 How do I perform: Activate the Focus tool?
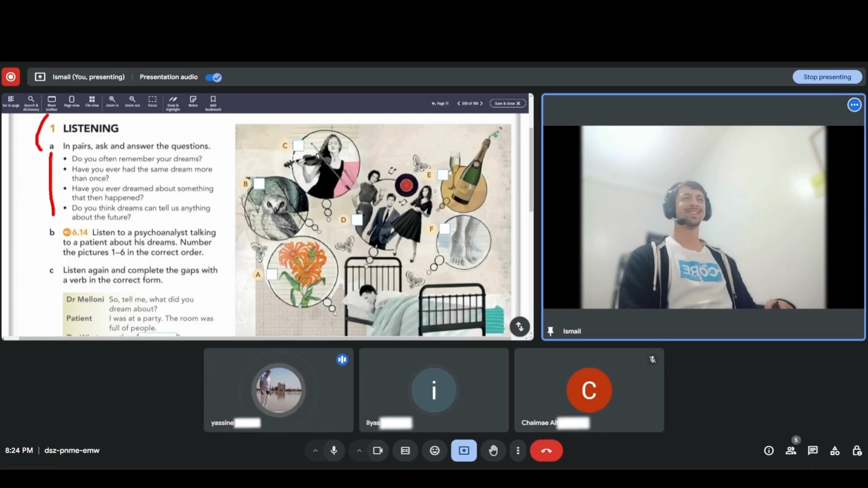(152, 102)
